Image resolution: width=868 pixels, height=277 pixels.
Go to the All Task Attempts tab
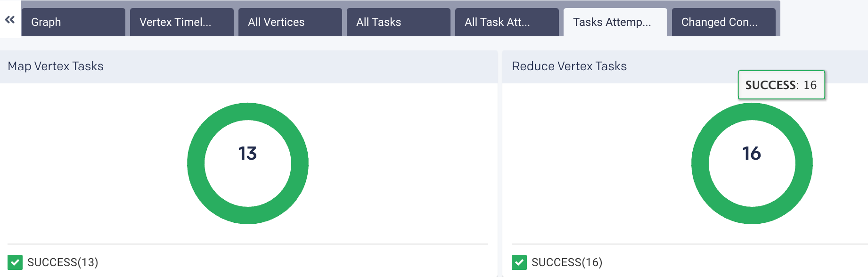[507, 22]
